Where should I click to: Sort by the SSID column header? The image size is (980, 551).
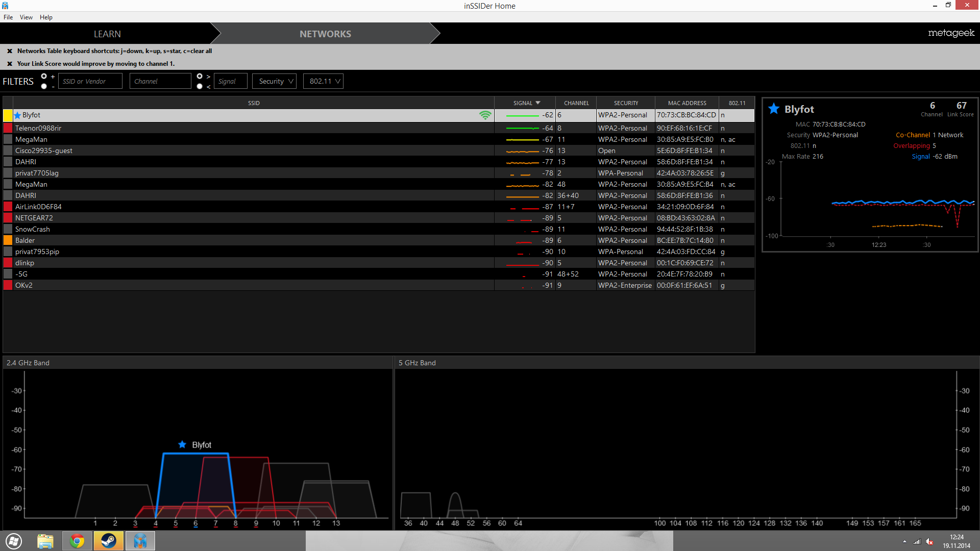coord(254,103)
